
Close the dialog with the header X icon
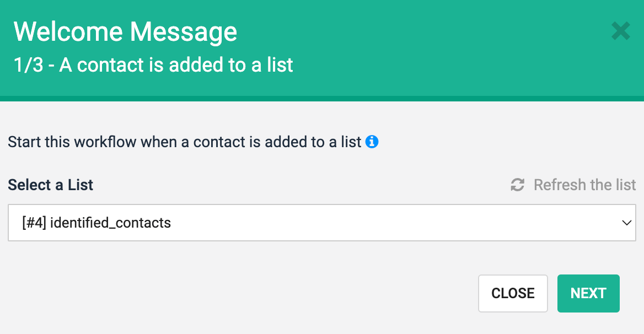pyautogui.click(x=620, y=31)
